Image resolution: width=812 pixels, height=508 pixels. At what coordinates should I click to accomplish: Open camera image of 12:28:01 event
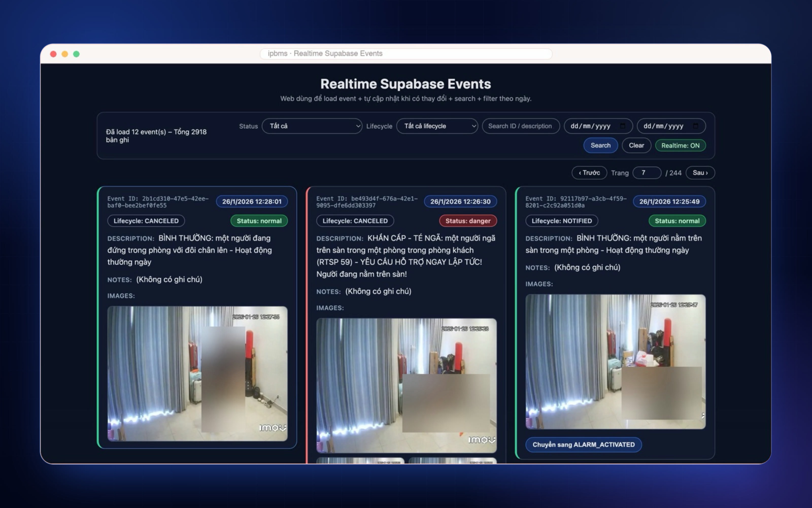[x=197, y=374]
